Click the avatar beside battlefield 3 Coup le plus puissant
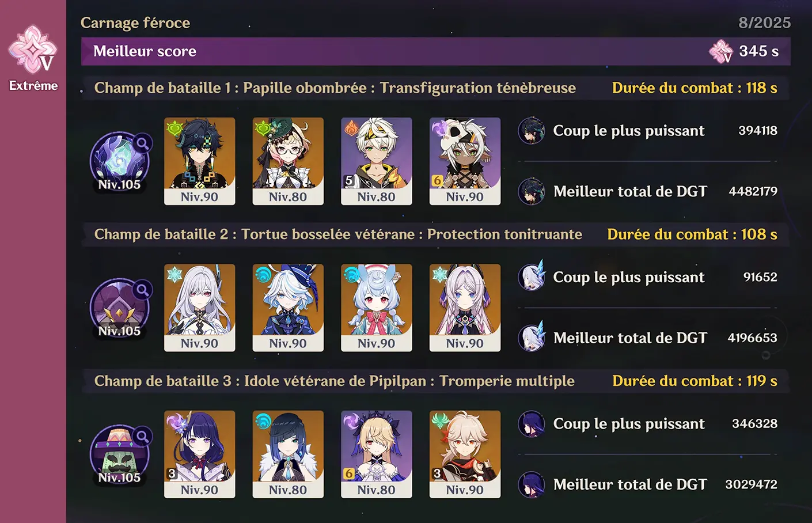 click(531, 424)
